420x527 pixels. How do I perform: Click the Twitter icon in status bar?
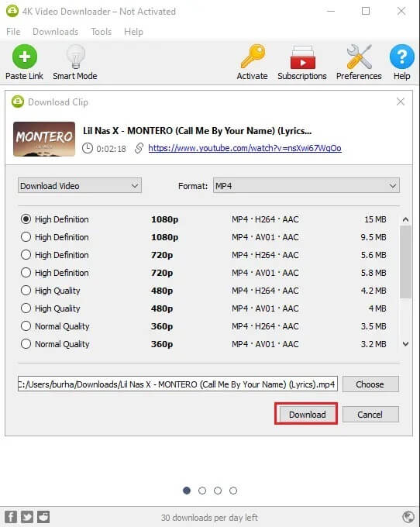[27, 517]
